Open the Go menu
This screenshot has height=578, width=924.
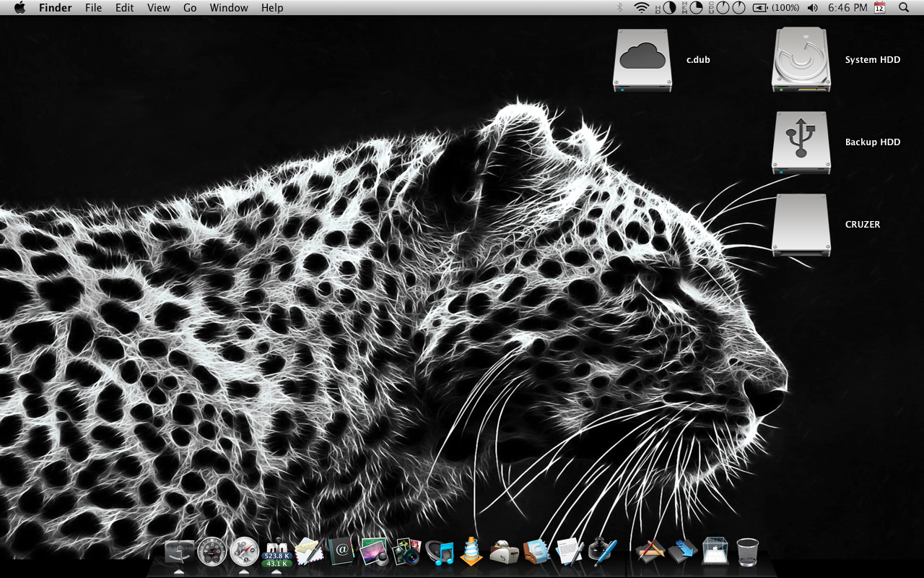(190, 8)
